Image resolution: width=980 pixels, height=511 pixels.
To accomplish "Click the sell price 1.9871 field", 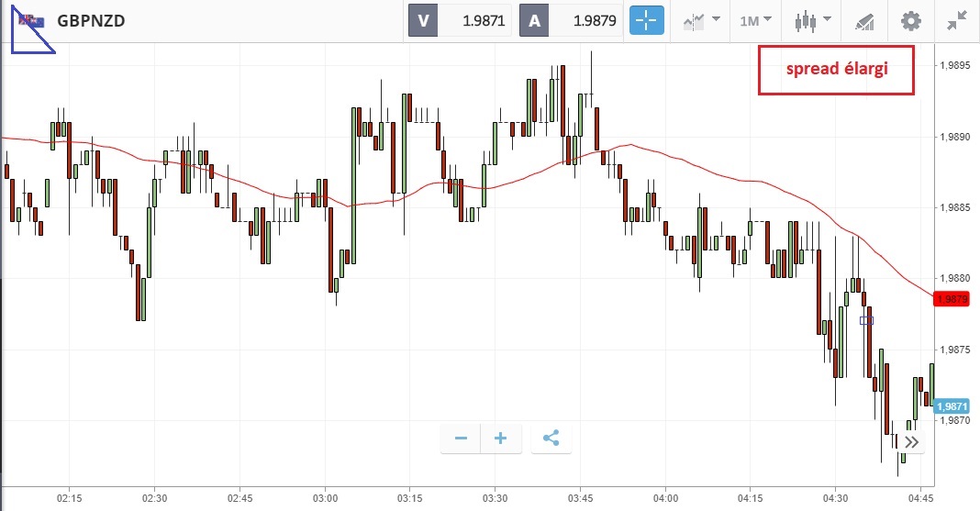I will pos(477,20).
